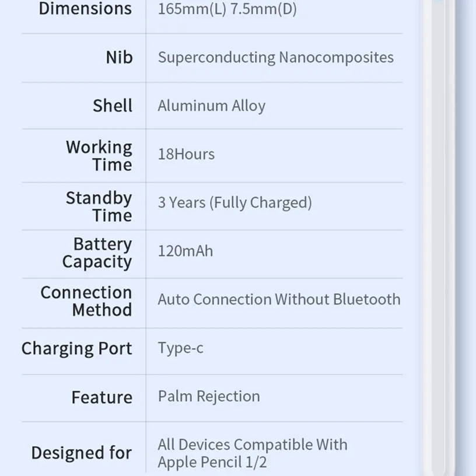The height and width of the screenshot is (476, 476).
Task: Click the Feature row label
Action: point(102,397)
